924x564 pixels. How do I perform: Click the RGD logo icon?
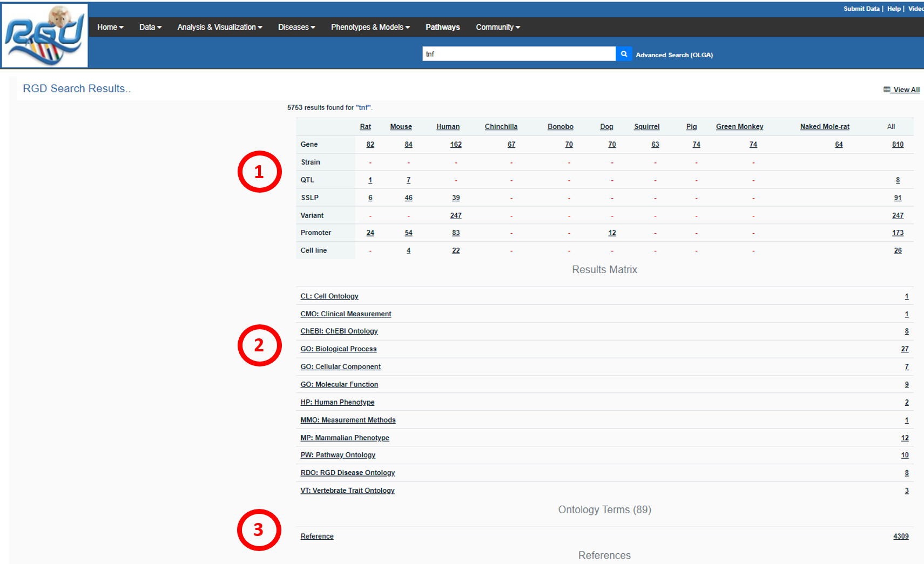click(45, 36)
